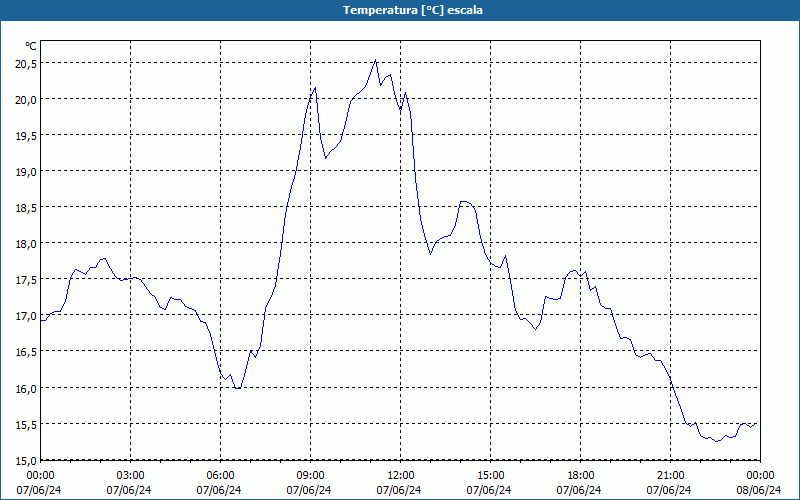This screenshot has height=500, width=800.
Task: Select the 20,5 temperature axis label
Action: pyautogui.click(x=26, y=64)
